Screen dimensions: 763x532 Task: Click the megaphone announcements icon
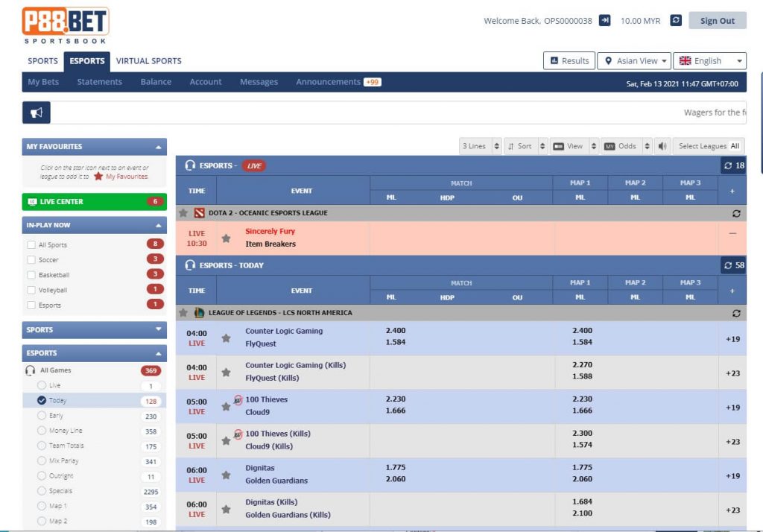(36, 113)
